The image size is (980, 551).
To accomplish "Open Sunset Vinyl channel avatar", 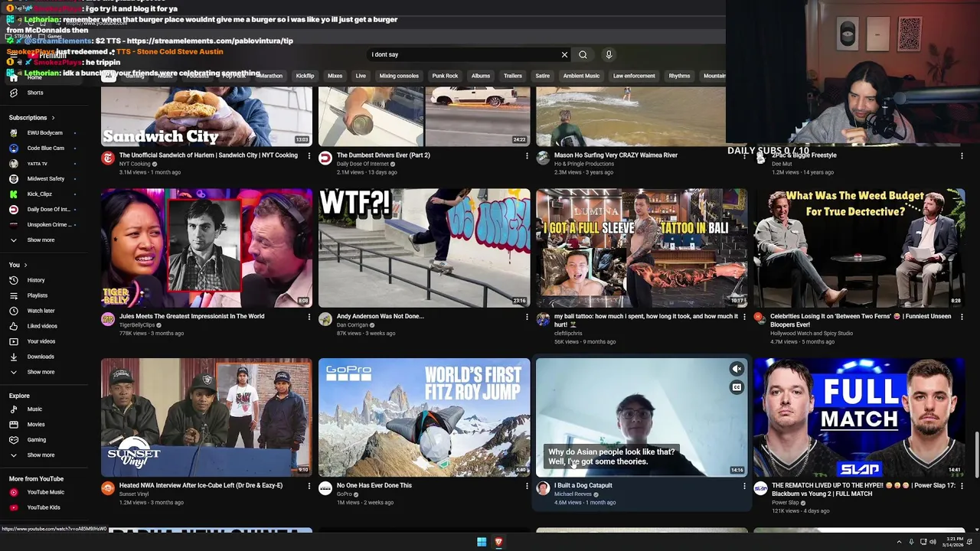I will click(108, 488).
